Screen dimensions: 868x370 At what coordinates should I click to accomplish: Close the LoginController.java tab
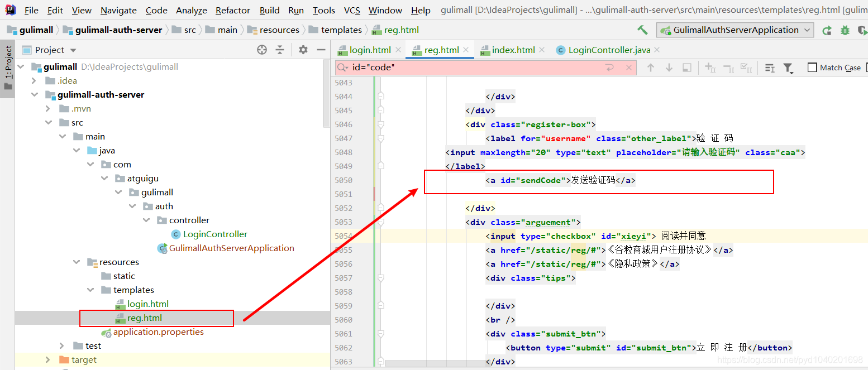click(657, 50)
